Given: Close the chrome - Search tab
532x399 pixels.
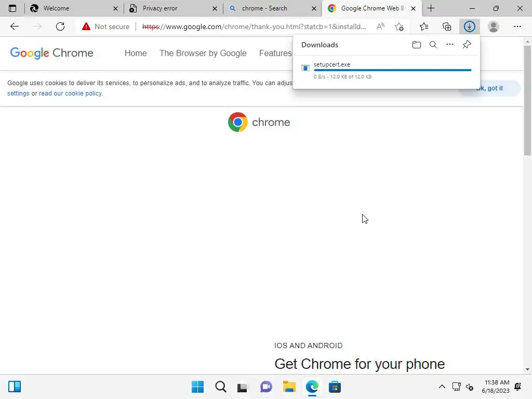Looking at the screenshot, I should click(314, 8).
